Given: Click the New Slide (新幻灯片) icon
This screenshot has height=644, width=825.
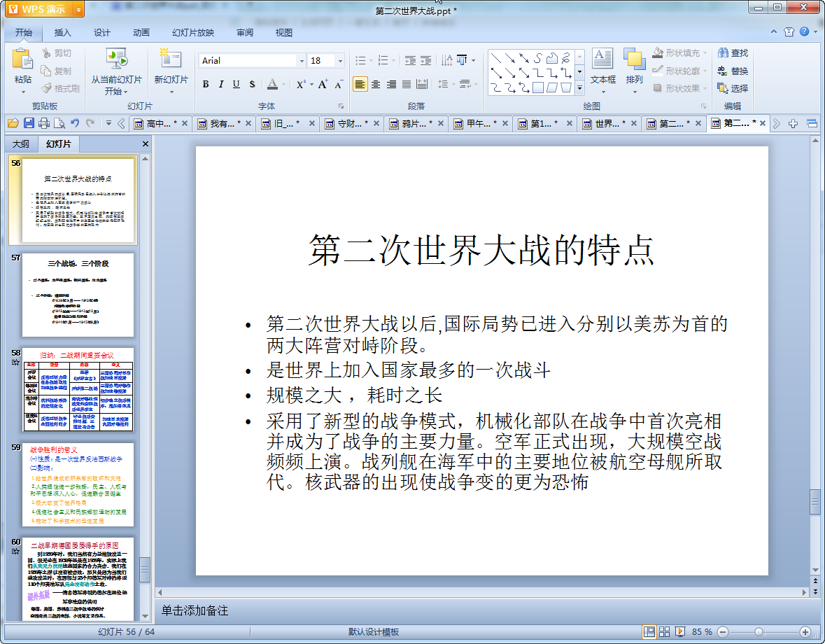Looking at the screenshot, I should (171, 58).
